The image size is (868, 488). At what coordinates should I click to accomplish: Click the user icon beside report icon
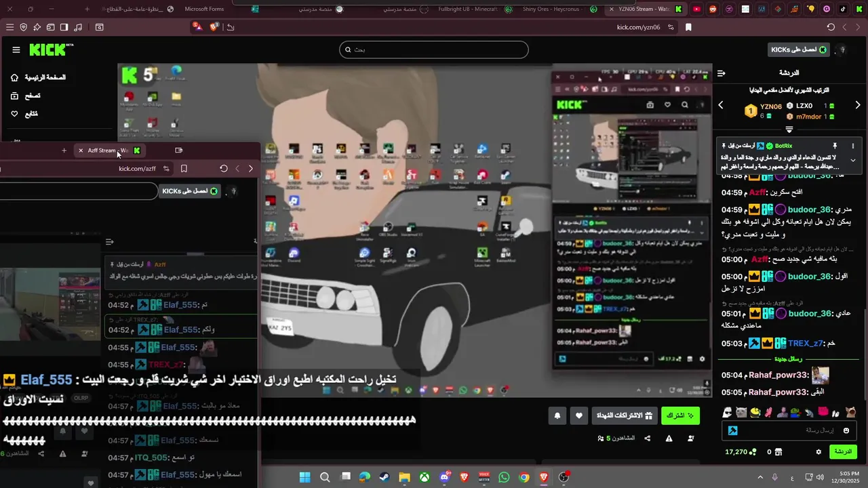tap(691, 439)
